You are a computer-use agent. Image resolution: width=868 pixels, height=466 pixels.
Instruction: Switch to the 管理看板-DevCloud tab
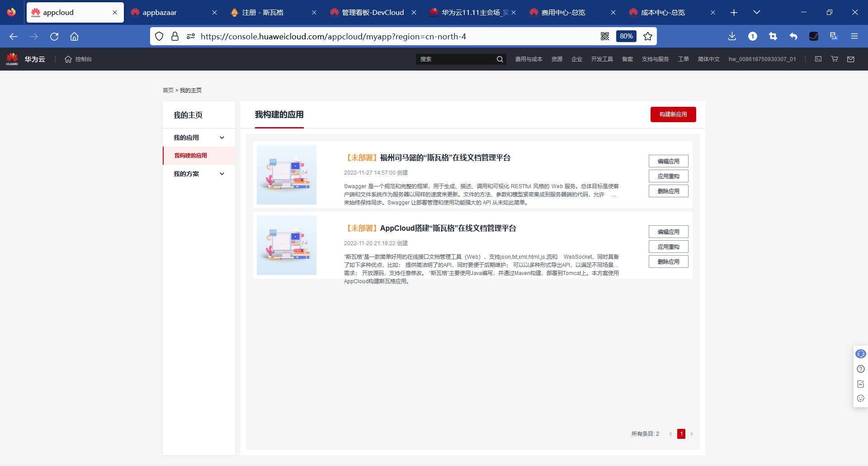(373, 13)
